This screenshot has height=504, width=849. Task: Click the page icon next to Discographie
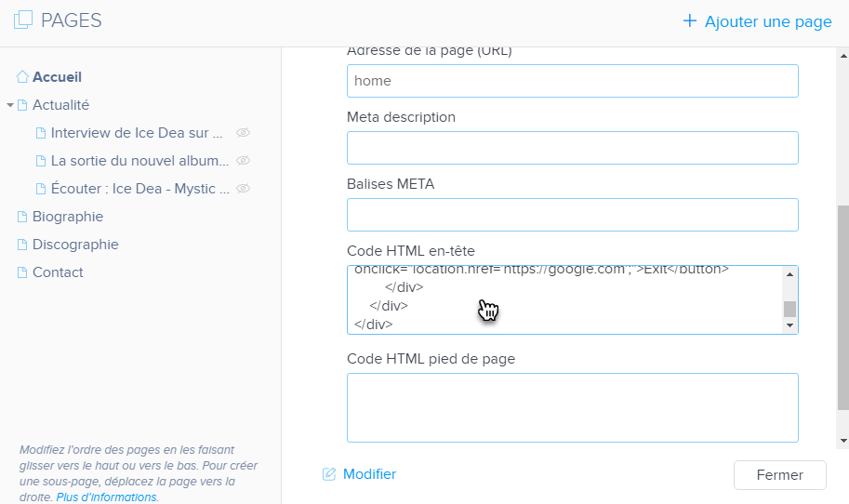tap(22, 245)
